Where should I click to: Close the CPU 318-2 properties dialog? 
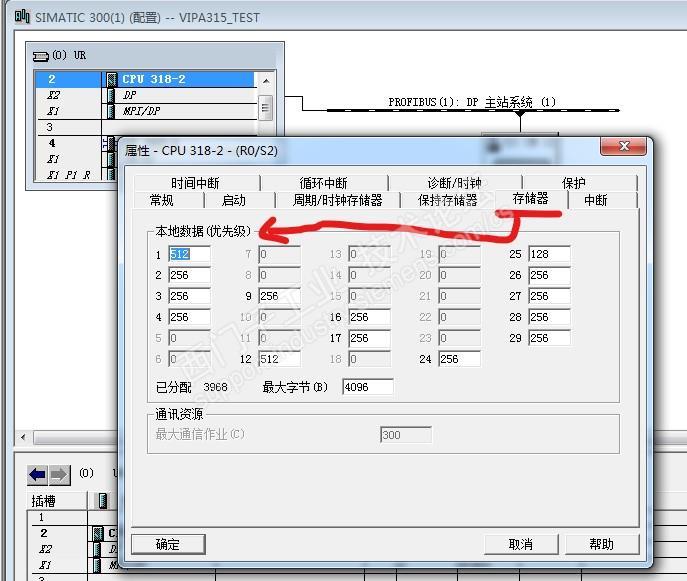pyautogui.click(x=623, y=146)
